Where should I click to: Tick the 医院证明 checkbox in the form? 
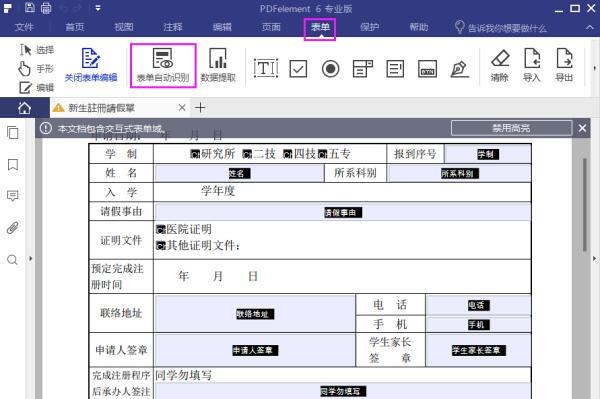point(161,230)
